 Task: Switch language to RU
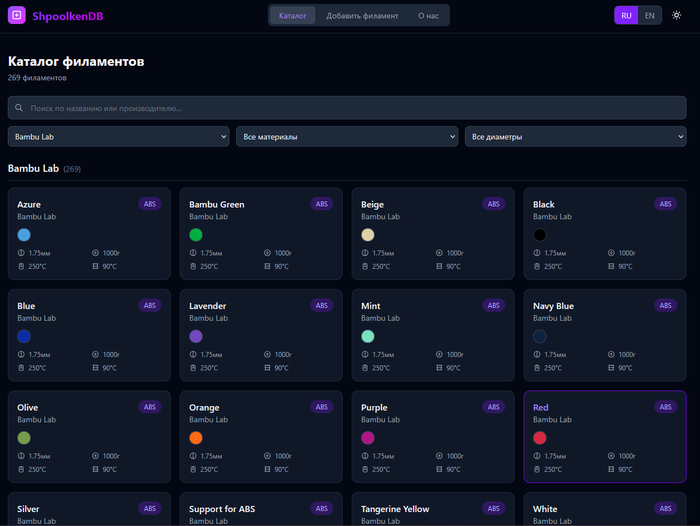(x=626, y=16)
